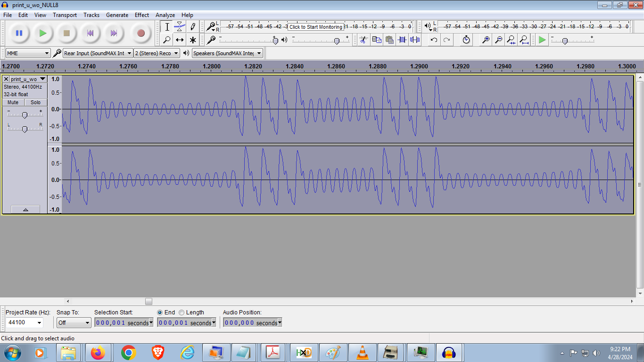
Task: Open Audio Position time format dropdown arrow
Action: point(280,323)
